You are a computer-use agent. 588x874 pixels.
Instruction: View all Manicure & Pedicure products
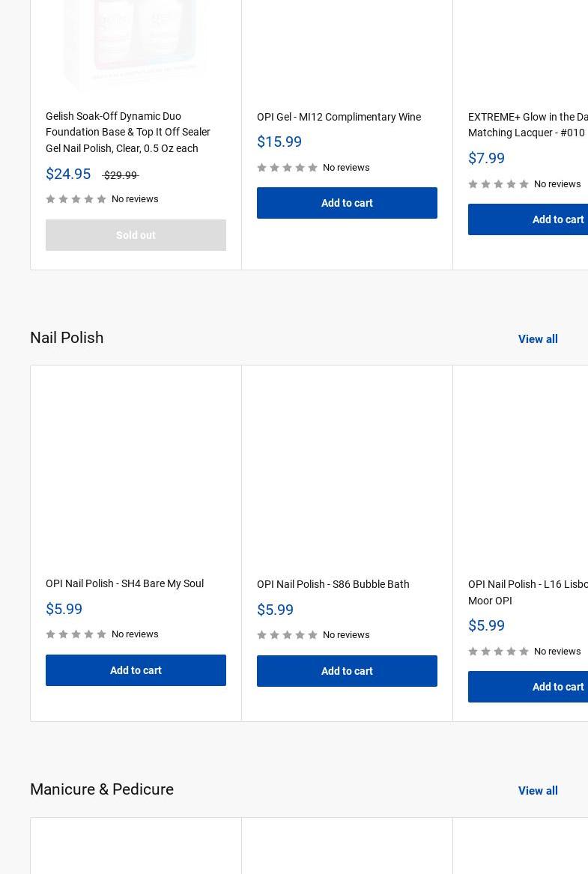[538, 791]
